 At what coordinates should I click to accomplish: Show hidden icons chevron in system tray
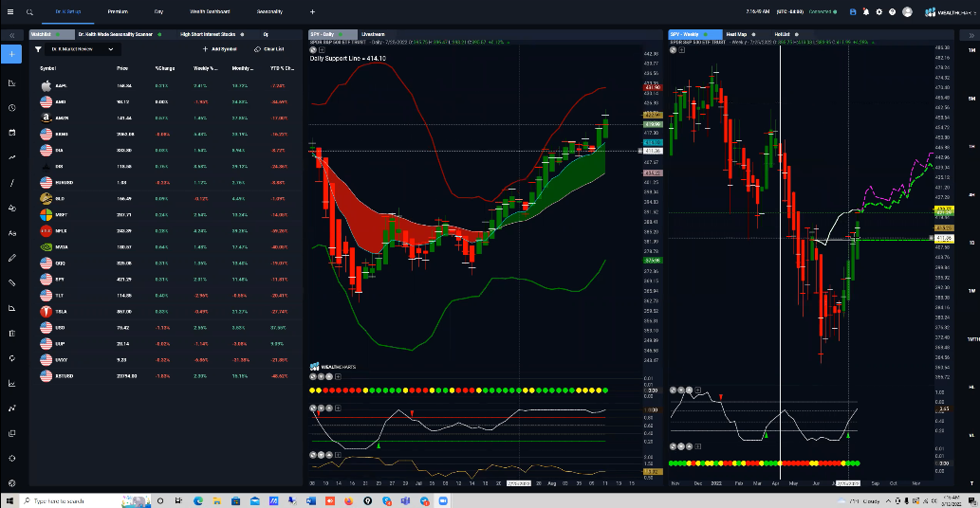point(887,501)
